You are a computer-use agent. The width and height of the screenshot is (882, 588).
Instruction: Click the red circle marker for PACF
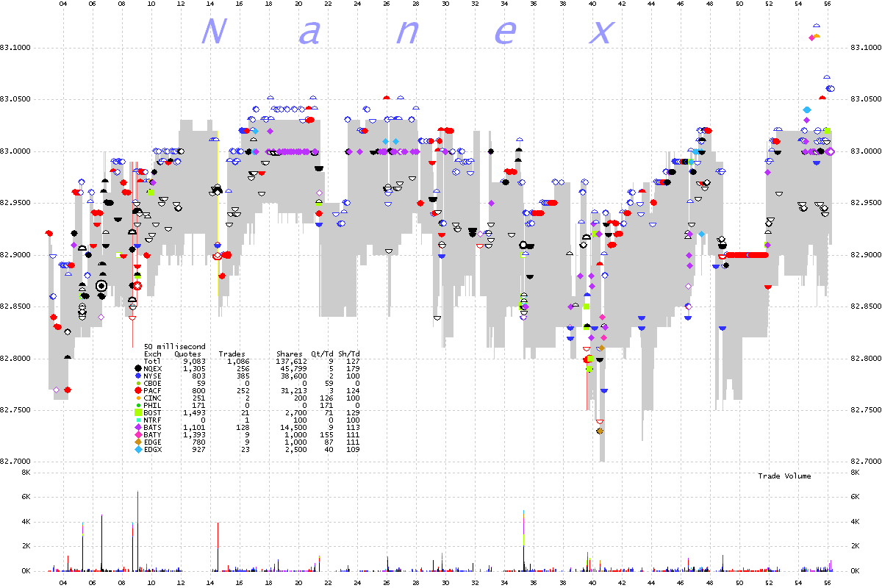[x=137, y=390]
